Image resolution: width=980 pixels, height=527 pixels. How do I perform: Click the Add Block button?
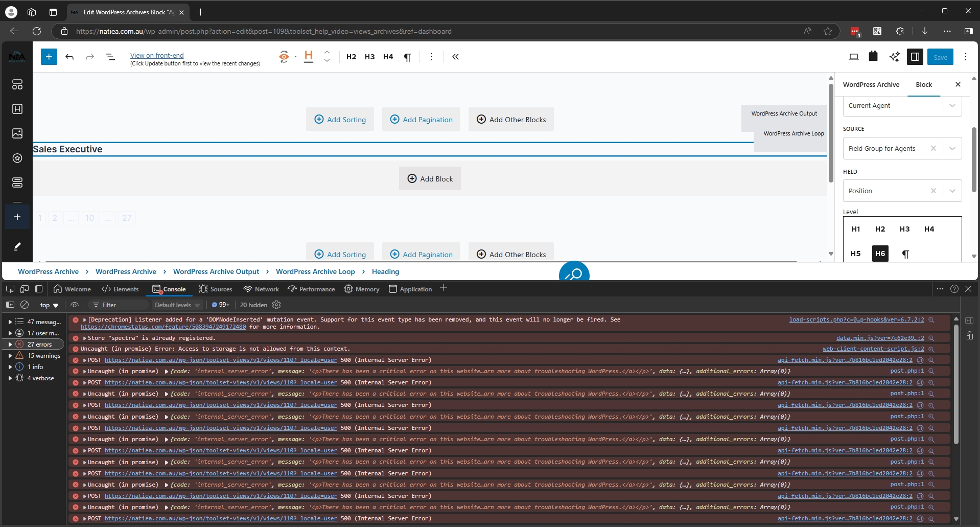pos(430,178)
